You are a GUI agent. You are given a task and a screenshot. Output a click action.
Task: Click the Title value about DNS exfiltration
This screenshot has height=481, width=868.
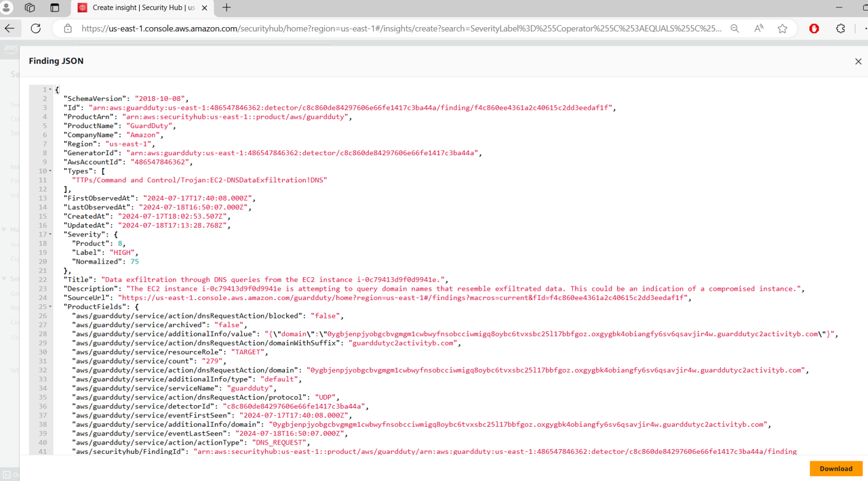coord(273,279)
